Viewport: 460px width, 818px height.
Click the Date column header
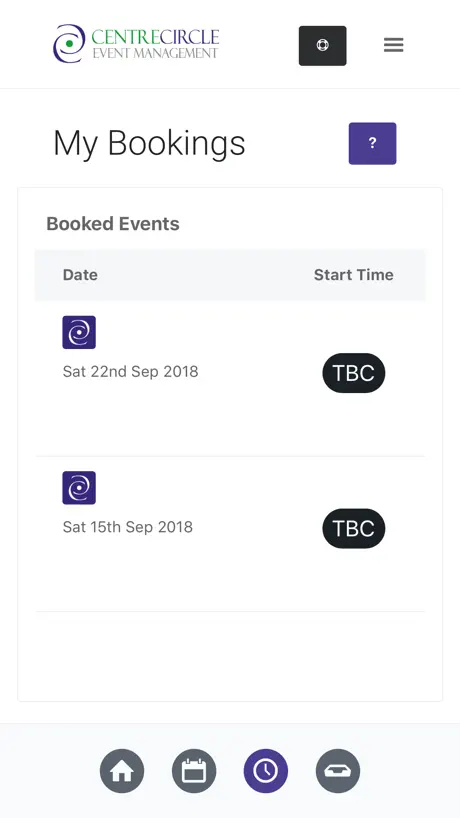point(80,275)
